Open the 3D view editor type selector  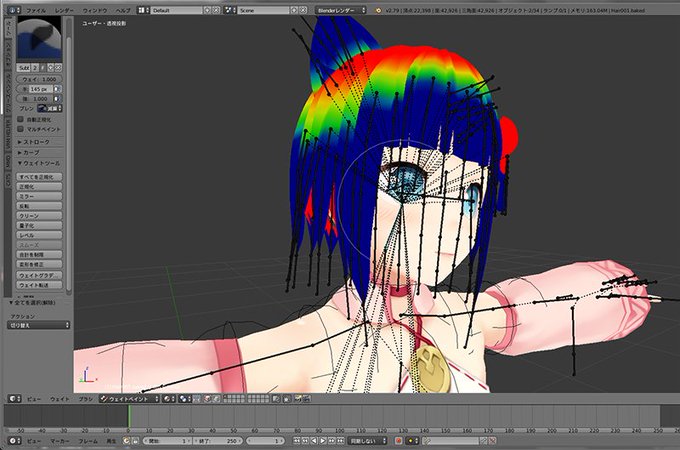(14, 399)
